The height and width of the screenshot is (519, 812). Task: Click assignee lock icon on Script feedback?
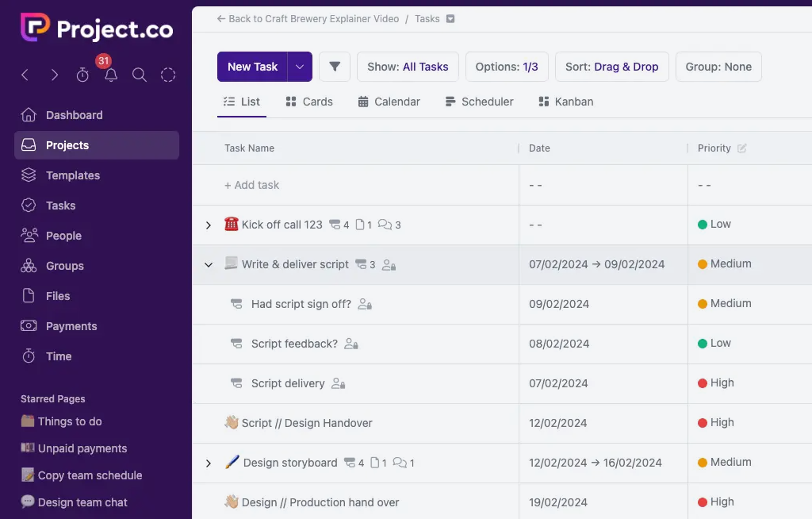pos(351,344)
